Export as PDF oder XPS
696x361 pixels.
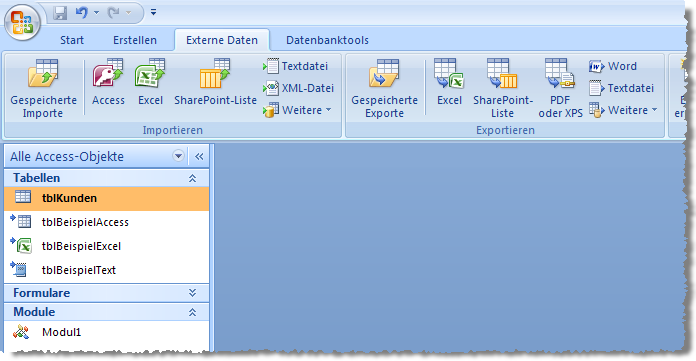(560, 88)
